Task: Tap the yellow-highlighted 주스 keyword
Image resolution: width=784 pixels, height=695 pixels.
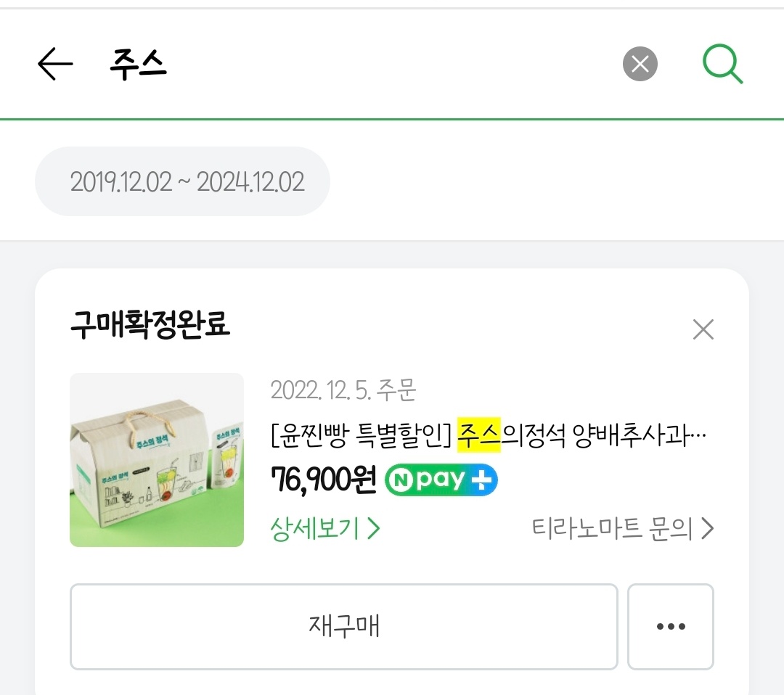Action: click(479, 437)
